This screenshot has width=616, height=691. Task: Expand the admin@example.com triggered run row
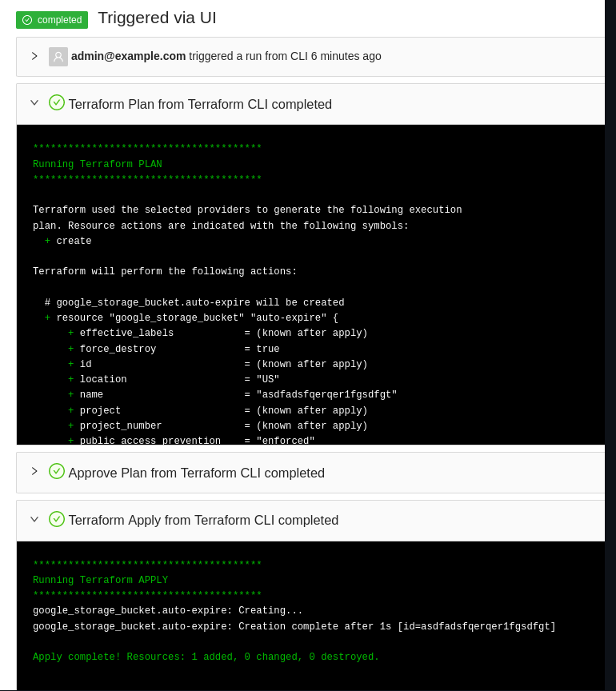34,56
